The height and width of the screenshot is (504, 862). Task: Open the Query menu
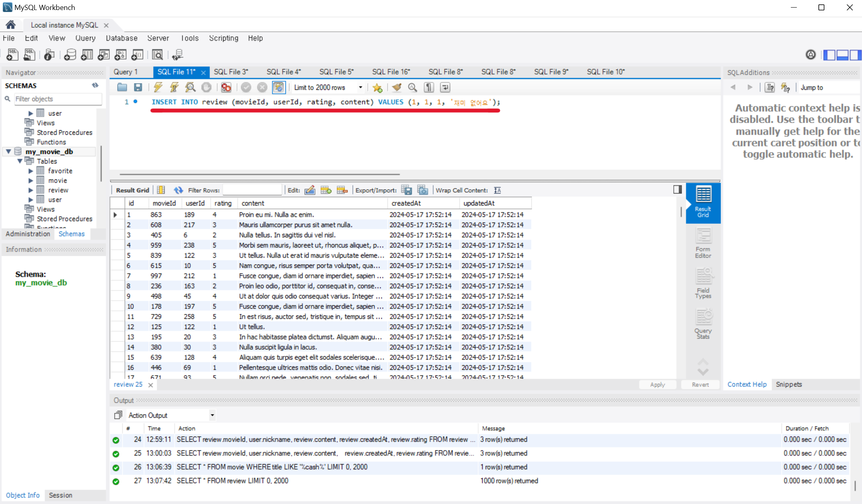(85, 38)
